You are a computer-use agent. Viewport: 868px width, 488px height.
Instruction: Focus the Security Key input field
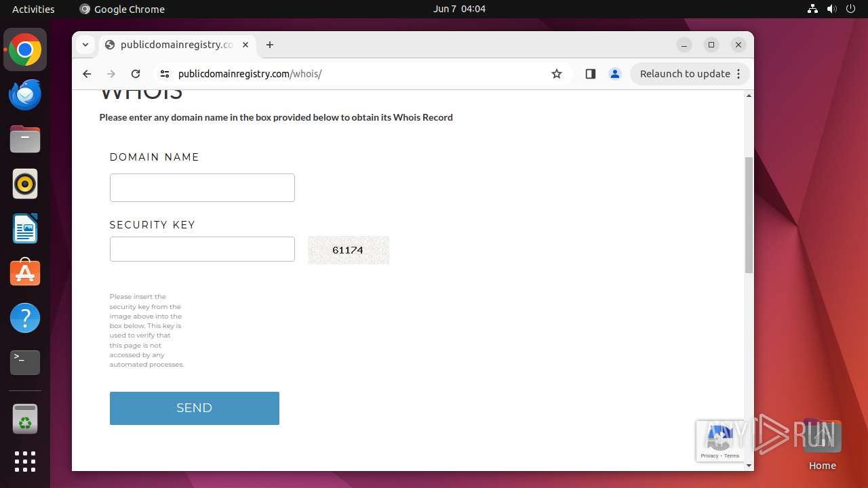coord(202,249)
